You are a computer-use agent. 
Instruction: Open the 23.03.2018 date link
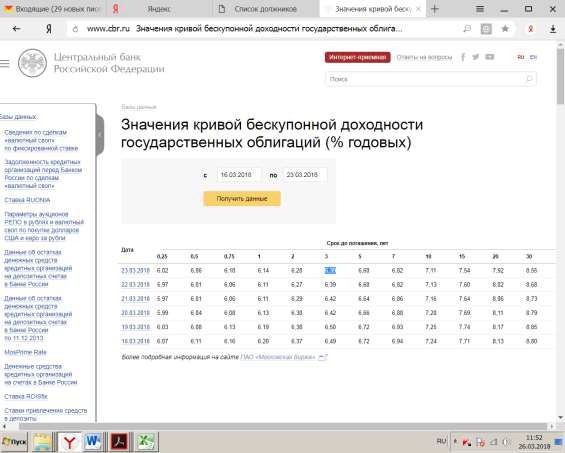135,271
